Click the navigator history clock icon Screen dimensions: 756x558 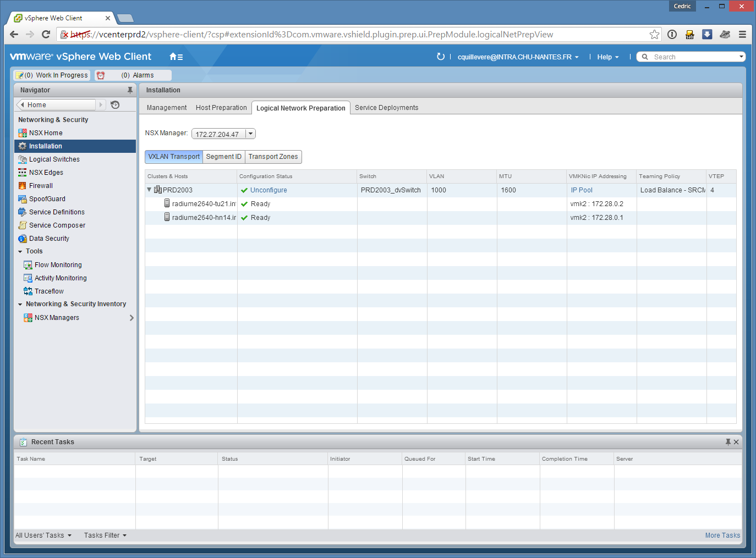tap(115, 105)
